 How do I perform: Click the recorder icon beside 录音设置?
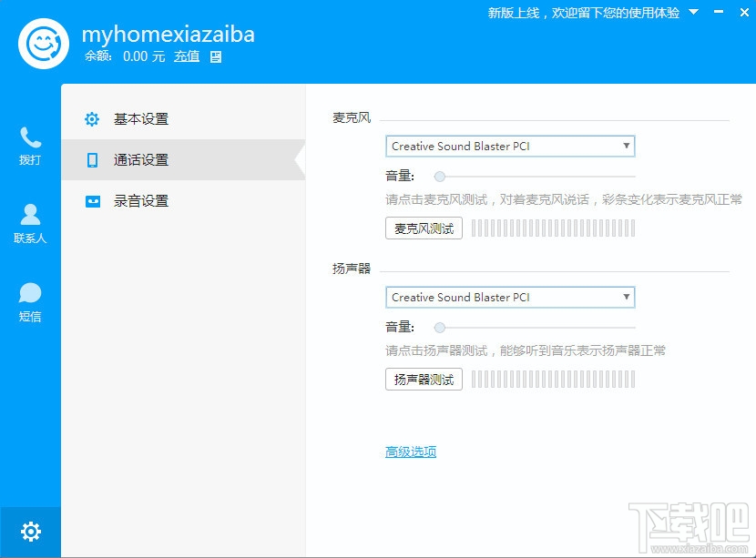coord(91,200)
